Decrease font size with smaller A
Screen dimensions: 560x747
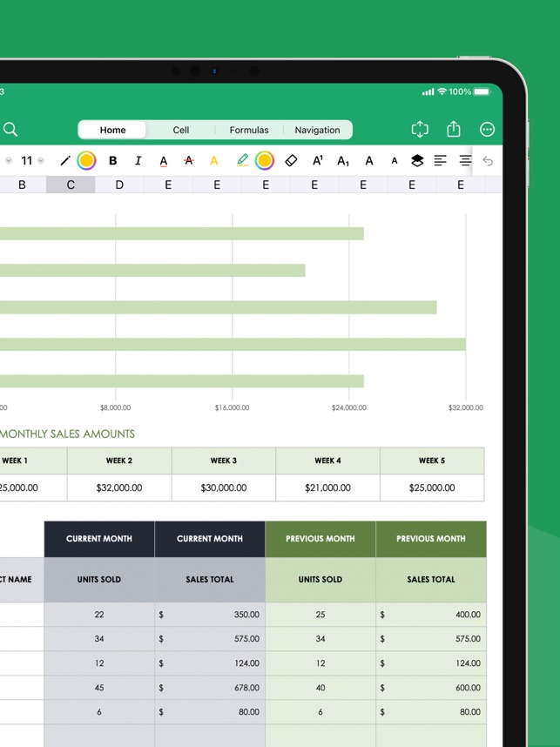395,161
